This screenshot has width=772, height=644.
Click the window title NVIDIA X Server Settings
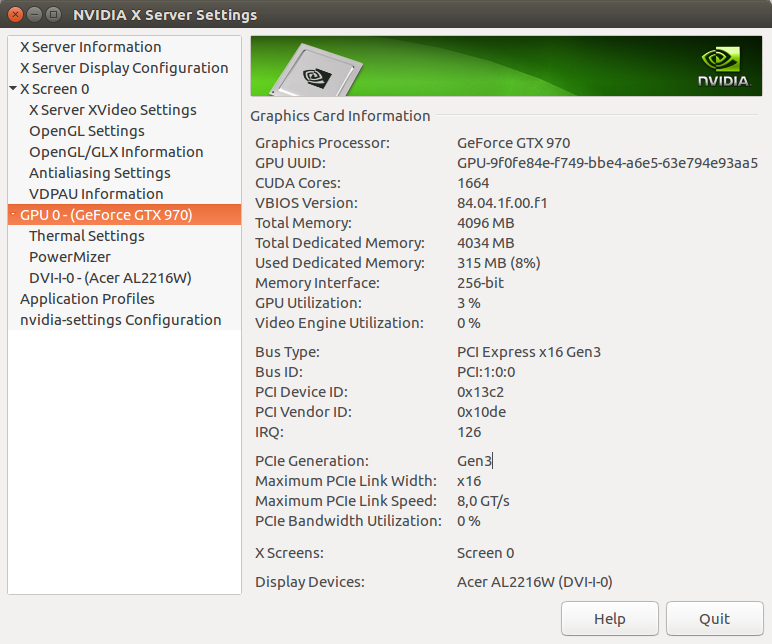165,15
